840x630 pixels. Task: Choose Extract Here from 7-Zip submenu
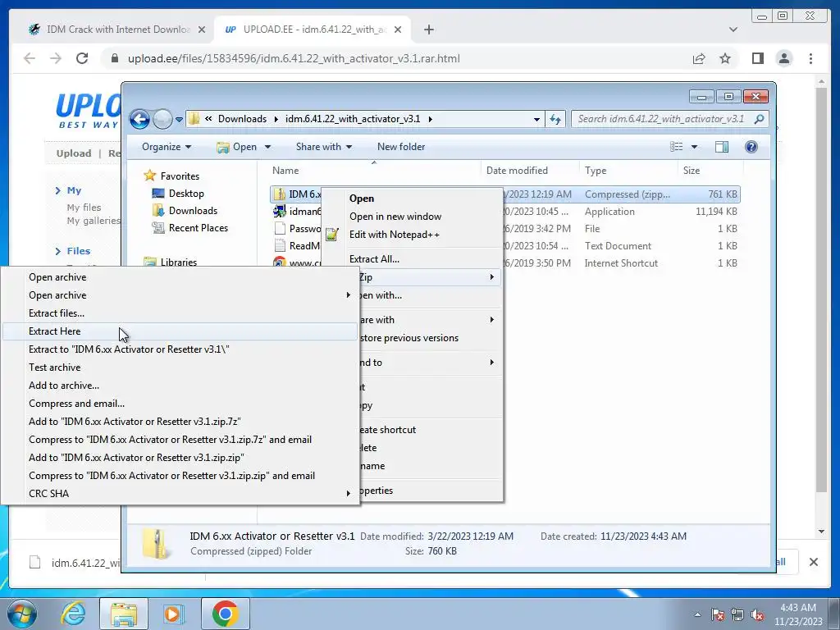click(x=180, y=331)
